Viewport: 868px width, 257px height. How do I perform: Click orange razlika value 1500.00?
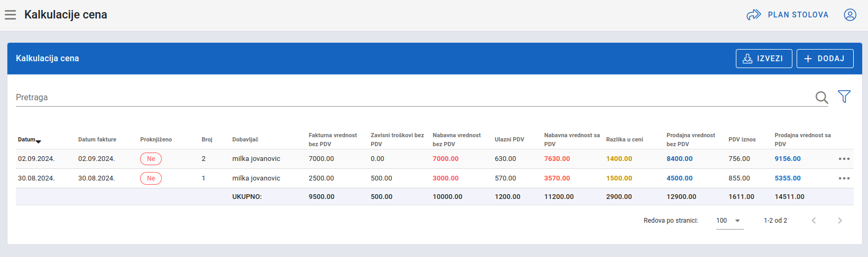tap(619, 178)
